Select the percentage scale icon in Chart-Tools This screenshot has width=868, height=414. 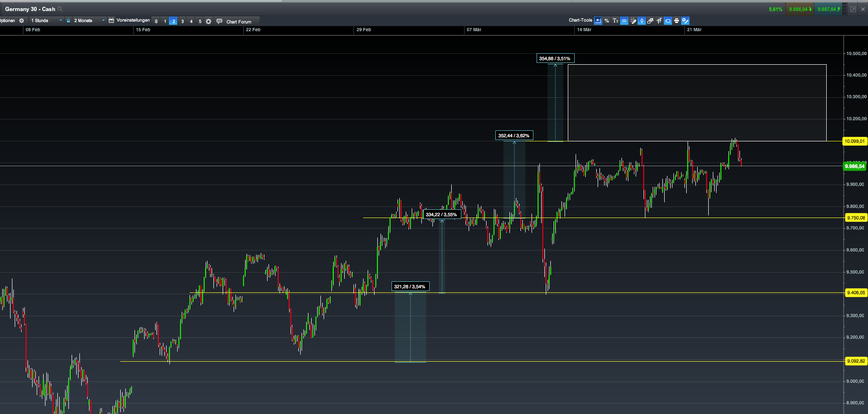[607, 21]
